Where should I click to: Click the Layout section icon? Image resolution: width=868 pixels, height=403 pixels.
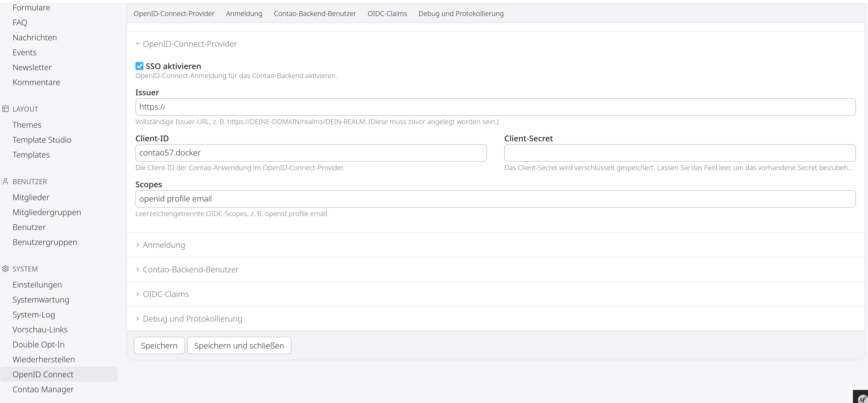point(5,109)
